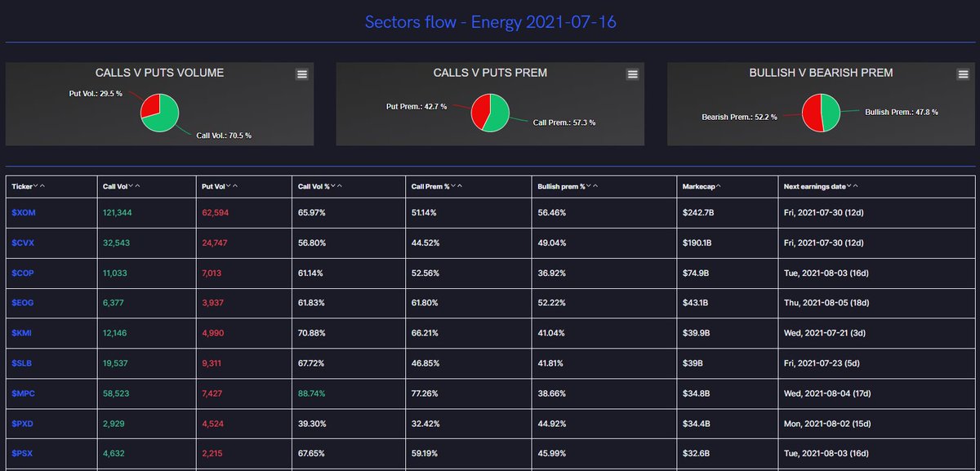The image size is (980, 471).
Task: Sort table by Next earnings date column
Action: pos(821,187)
